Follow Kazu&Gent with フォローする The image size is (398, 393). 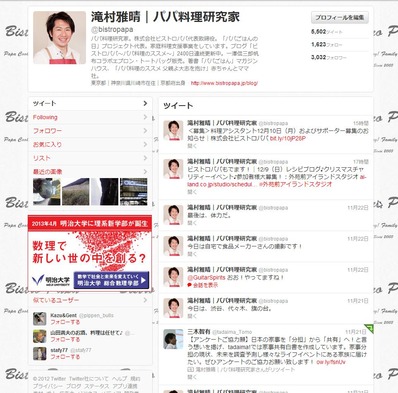coord(65,322)
